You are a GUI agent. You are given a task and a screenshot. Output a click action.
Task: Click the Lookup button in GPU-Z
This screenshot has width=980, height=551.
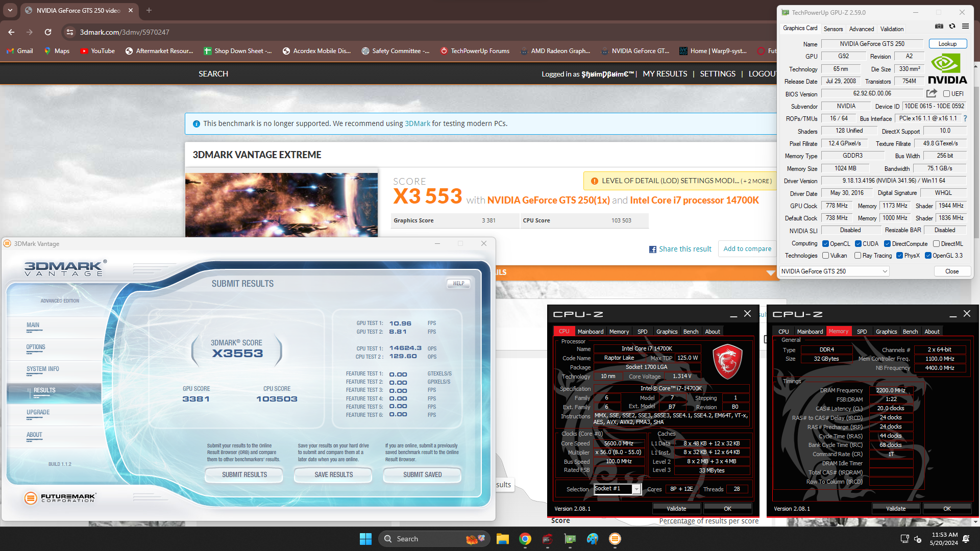(947, 44)
